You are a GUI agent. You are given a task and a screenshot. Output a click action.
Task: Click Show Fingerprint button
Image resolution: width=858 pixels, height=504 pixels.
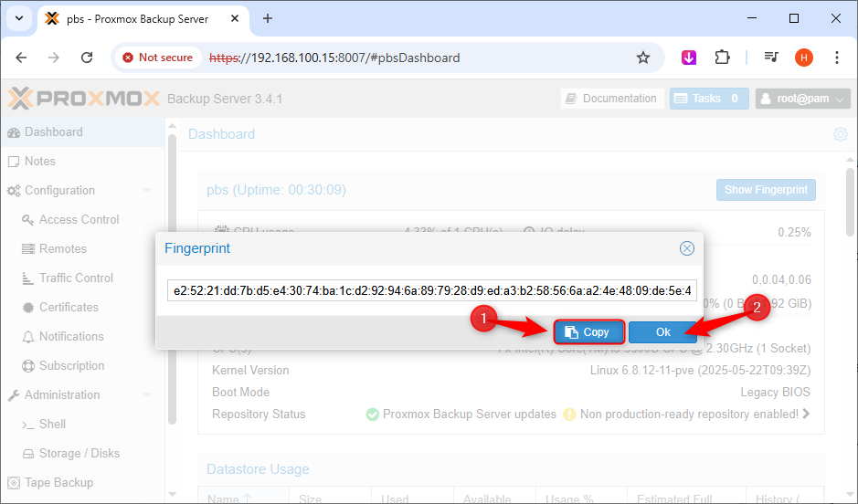click(x=766, y=190)
